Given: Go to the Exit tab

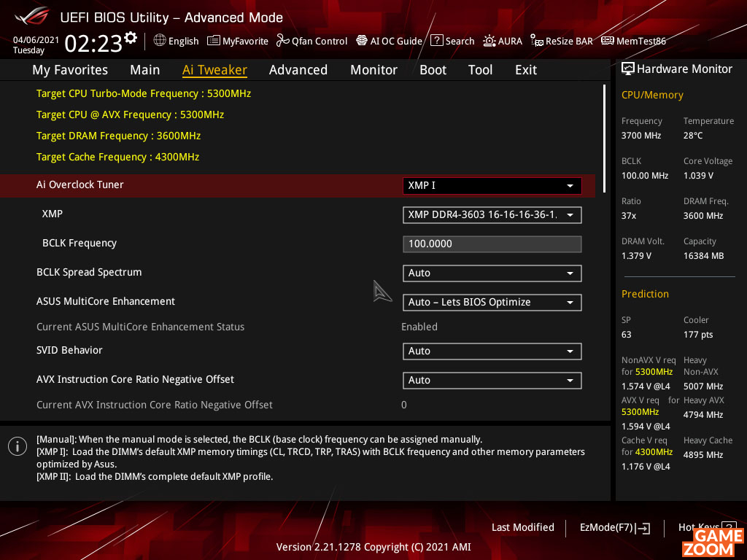Looking at the screenshot, I should pyautogui.click(x=526, y=70).
